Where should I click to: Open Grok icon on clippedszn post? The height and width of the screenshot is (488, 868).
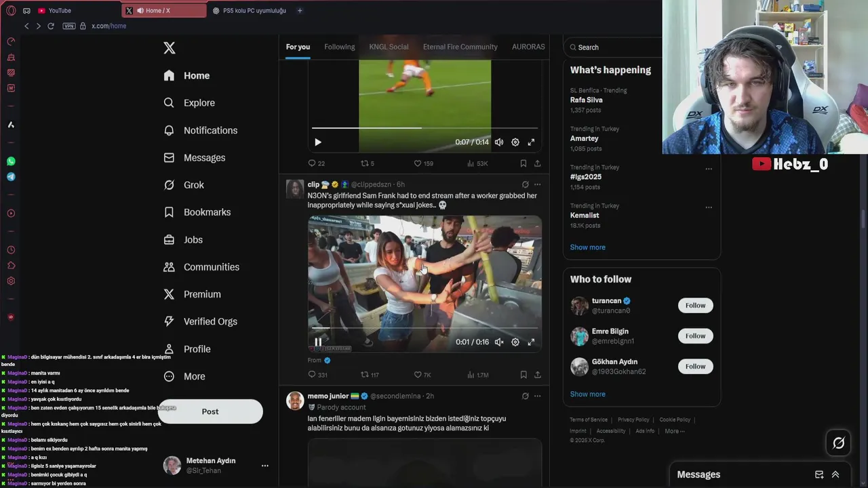pyautogui.click(x=525, y=184)
